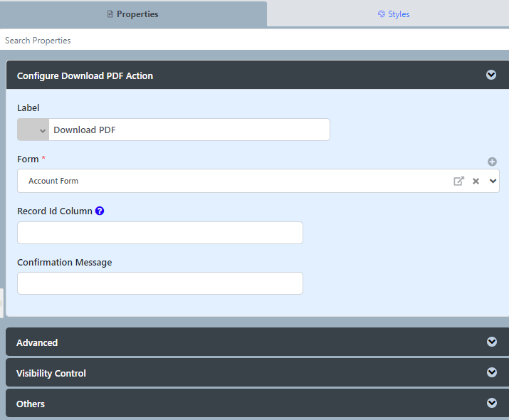The width and height of the screenshot is (509, 420).
Task: Expand the Others section chevron
Action: [492, 403]
